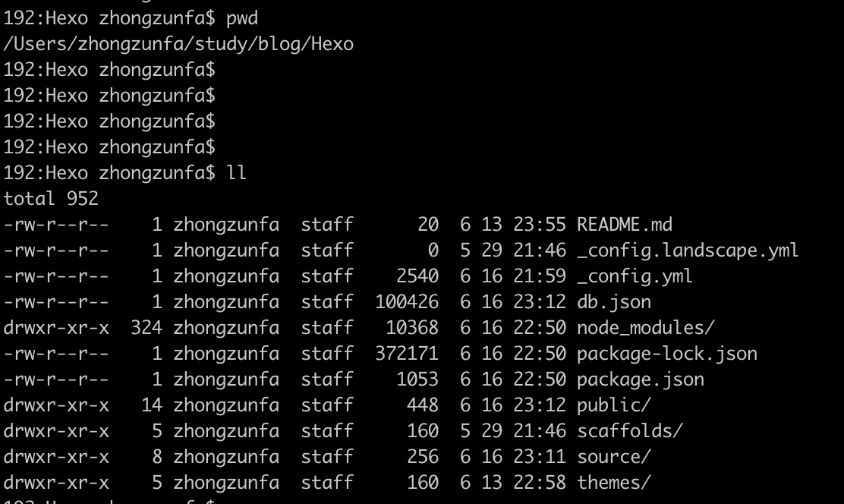
Task: Click the _config.yml file entry
Action: click(x=635, y=276)
